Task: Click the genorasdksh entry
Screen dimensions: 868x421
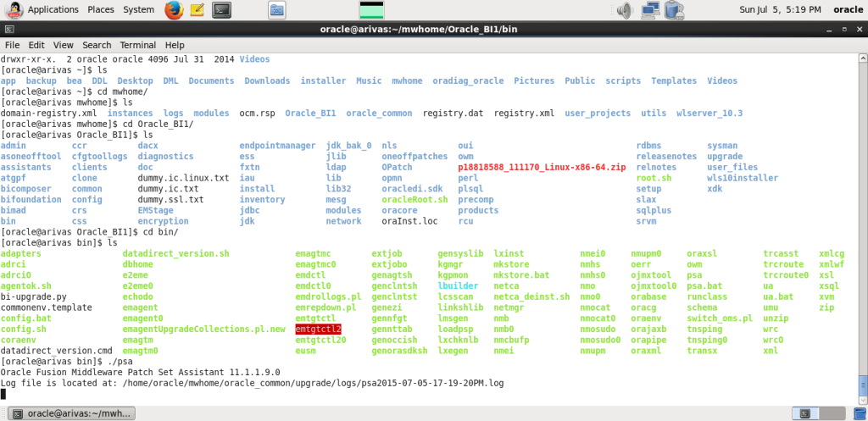Action: tap(400, 351)
